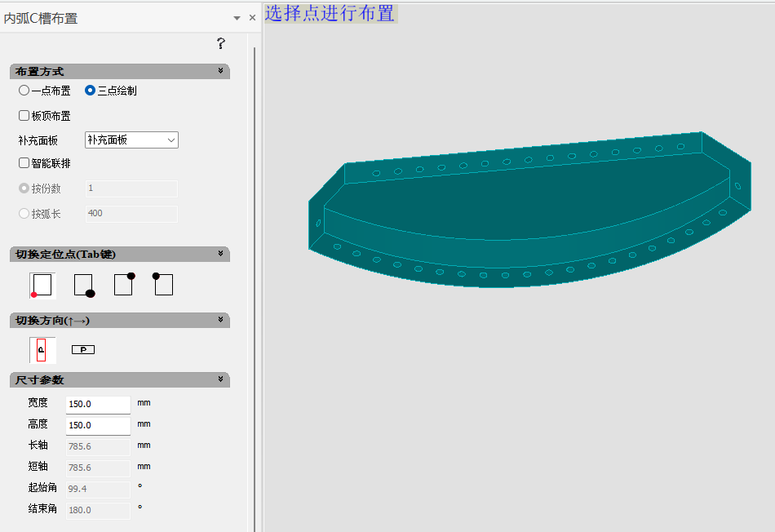775x532 pixels.
Task: Collapse the 切换定位点 section
Action: point(221,255)
